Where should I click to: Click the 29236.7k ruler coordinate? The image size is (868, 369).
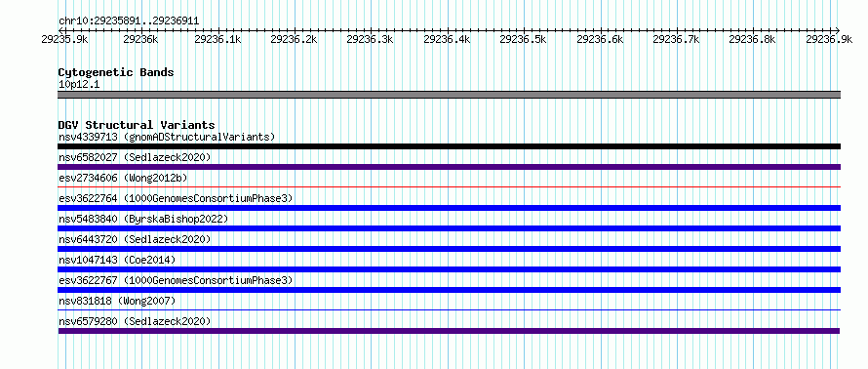pos(677,39)
